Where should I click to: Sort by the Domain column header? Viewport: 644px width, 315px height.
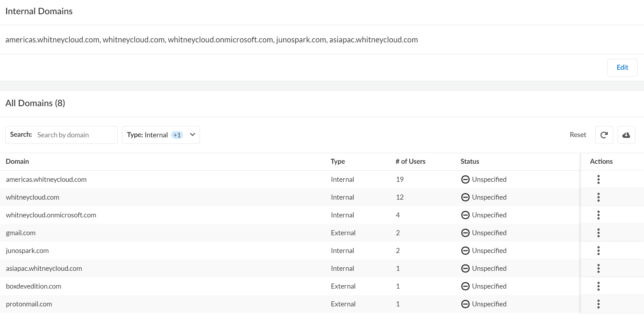[18, 161]
